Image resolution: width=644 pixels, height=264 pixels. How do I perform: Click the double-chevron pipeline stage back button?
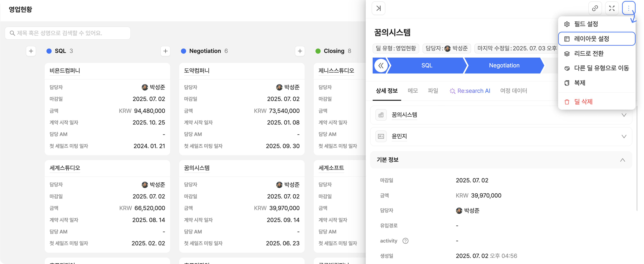point(381,65)
